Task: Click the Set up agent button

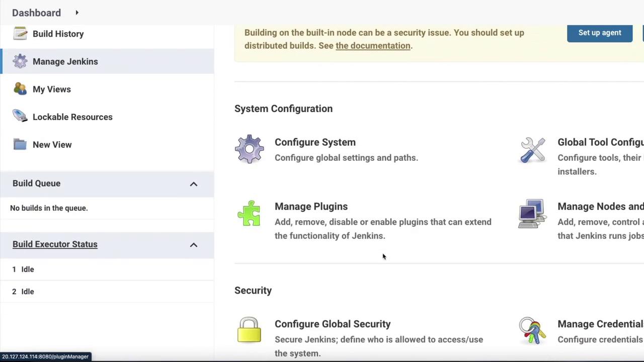Action: click(599, 33)
